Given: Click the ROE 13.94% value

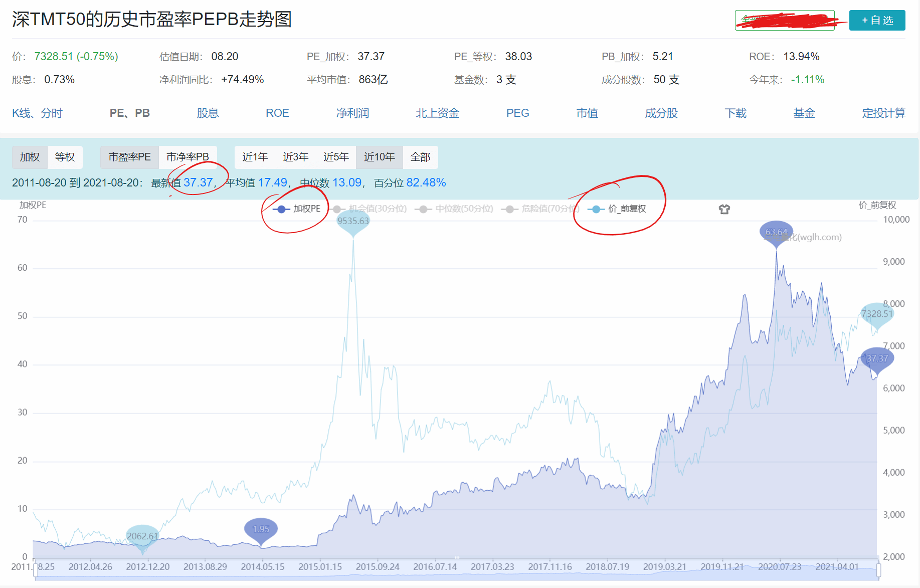Looking at the screenshot, I should (x=801, y=57).
